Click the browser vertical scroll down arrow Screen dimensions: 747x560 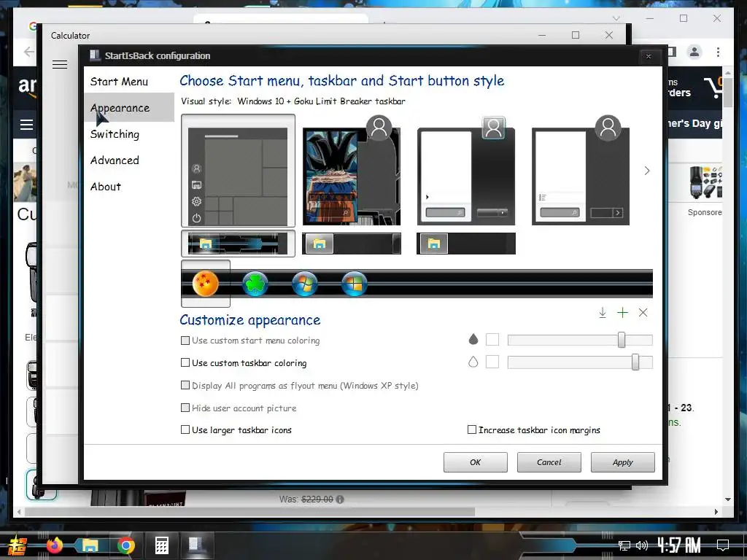click(x=728, y=499)
